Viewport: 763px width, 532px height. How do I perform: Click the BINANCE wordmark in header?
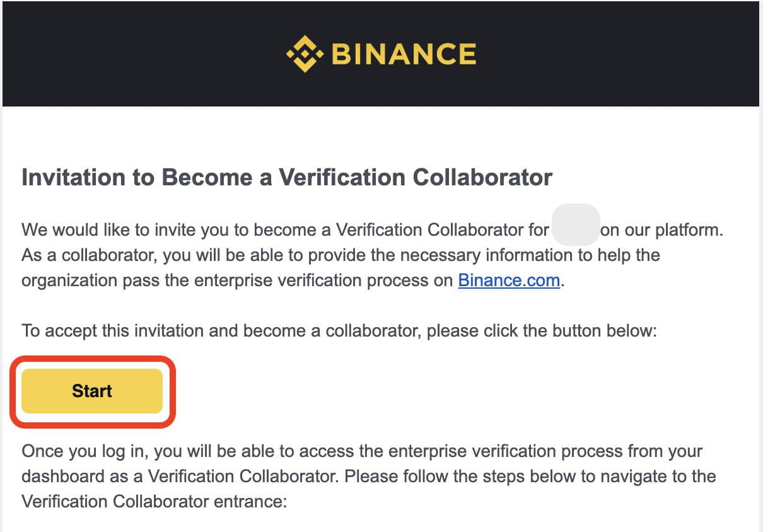(x=404, y=54)
